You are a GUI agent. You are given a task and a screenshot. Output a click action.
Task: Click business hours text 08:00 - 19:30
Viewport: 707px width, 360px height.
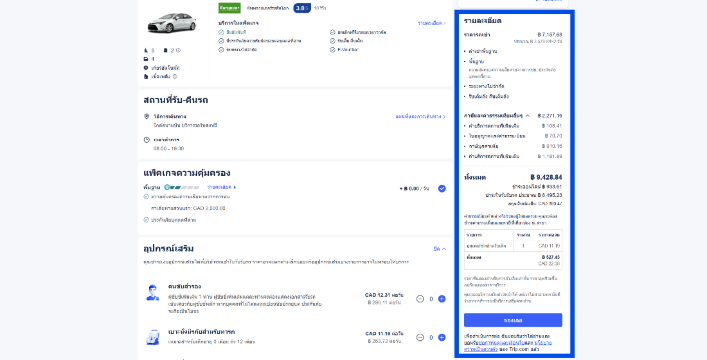click(169, 148)
